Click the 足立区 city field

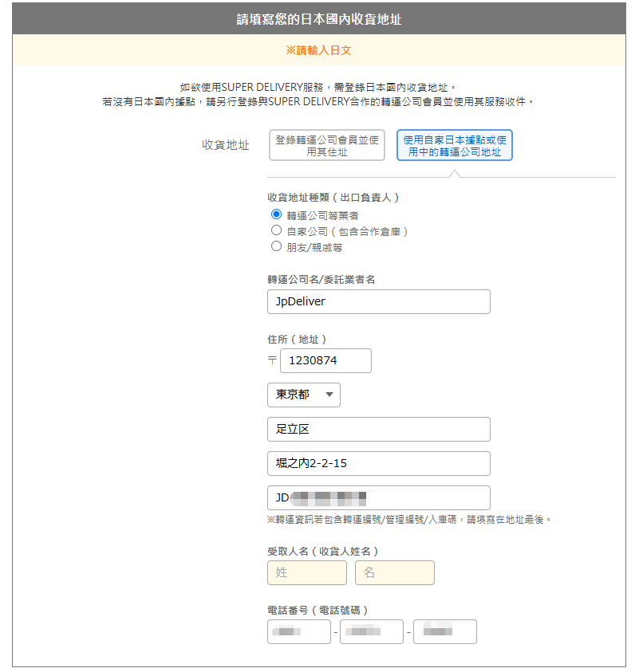coord(379,429)
